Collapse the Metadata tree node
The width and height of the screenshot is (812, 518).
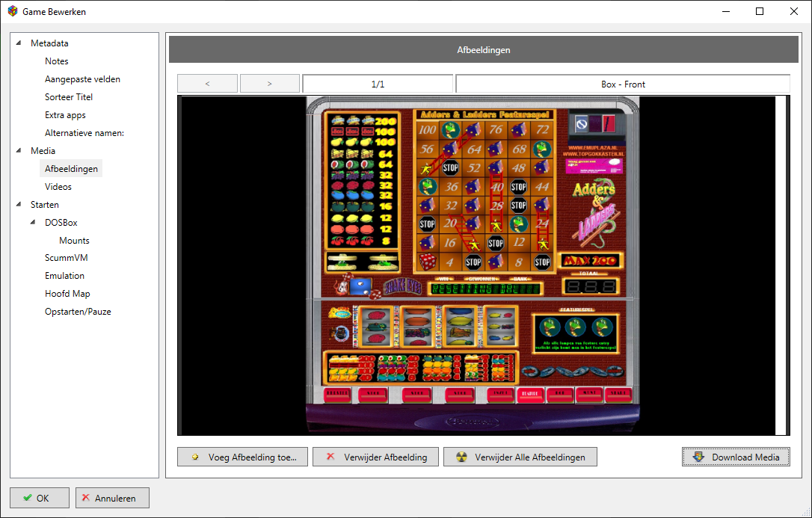pos(19,43)
